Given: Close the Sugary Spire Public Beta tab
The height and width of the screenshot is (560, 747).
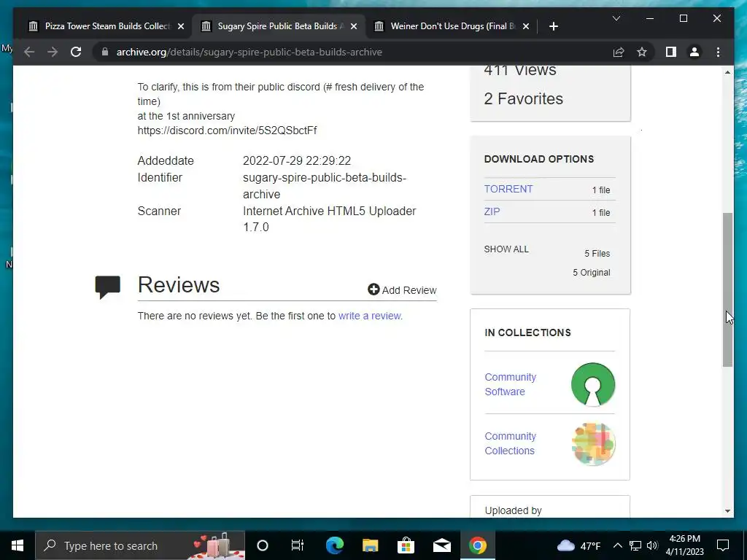Looking at the screenshot, I should 354,26.
